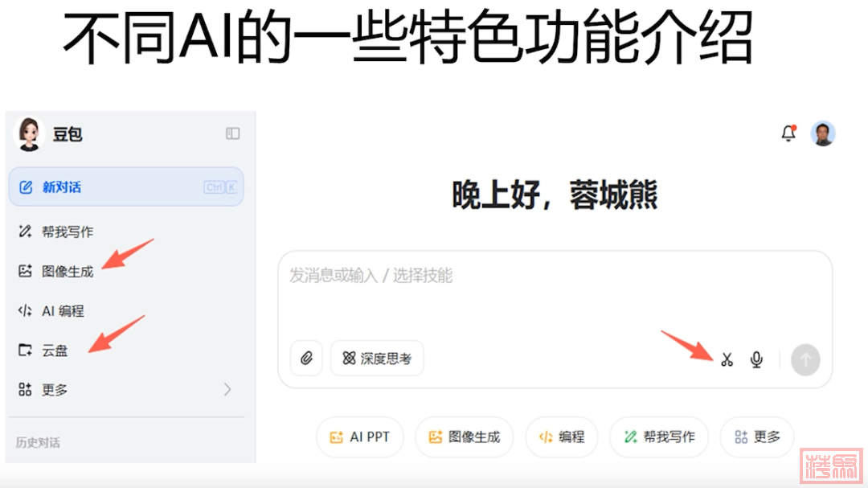The height and width of the screenshot is (488, 868).
Task: Click the send arrow button
Action: 805,359
